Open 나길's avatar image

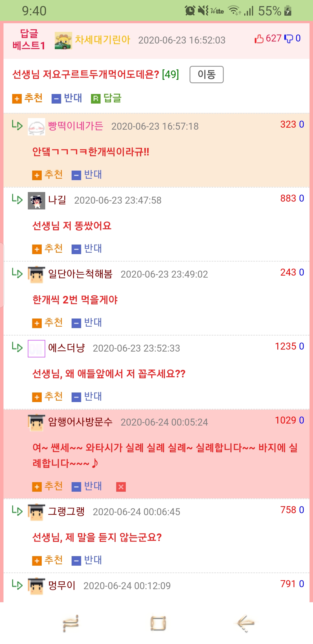[37, 201]
